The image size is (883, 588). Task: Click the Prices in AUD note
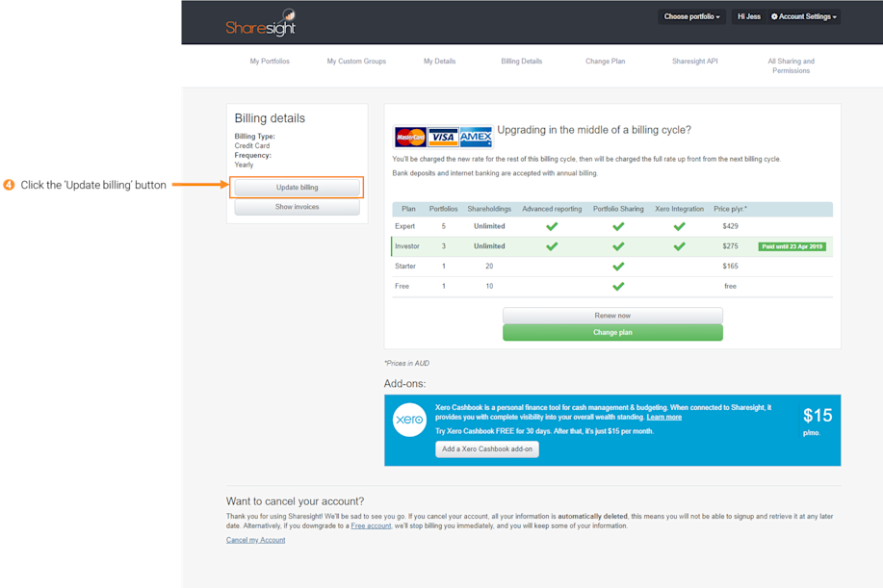[x=406, y=364]
